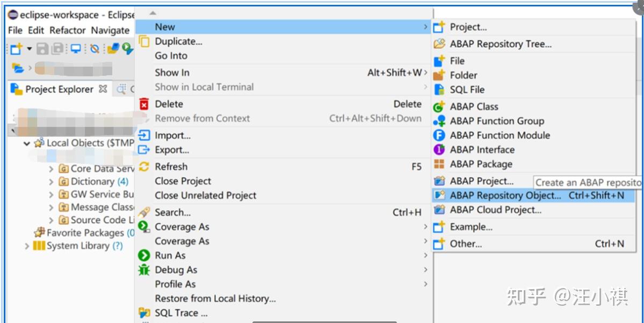The width and height of the screenshot is (644, 323).
Task: Click the Debug As bug icon
Action: coord(144,270)
